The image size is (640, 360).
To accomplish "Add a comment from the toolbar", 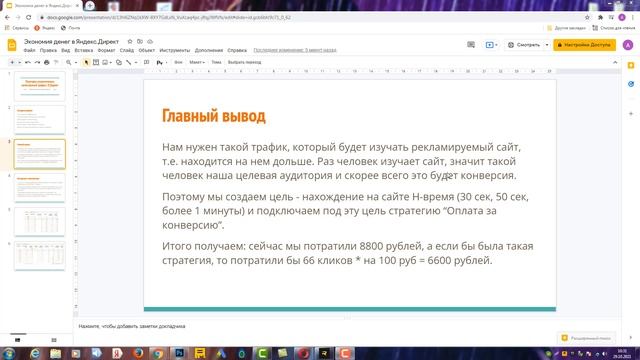I will 146,62.
